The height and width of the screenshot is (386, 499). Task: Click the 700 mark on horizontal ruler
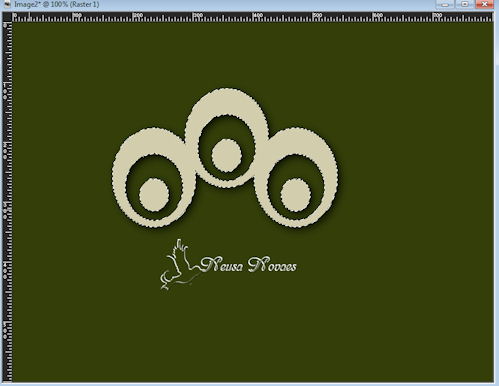tap(437, 16)
